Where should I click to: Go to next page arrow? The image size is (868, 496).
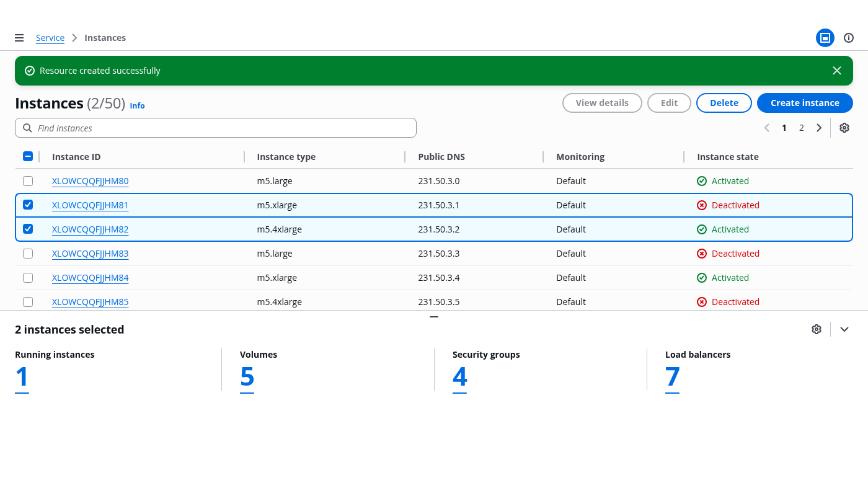click(819, 128)
